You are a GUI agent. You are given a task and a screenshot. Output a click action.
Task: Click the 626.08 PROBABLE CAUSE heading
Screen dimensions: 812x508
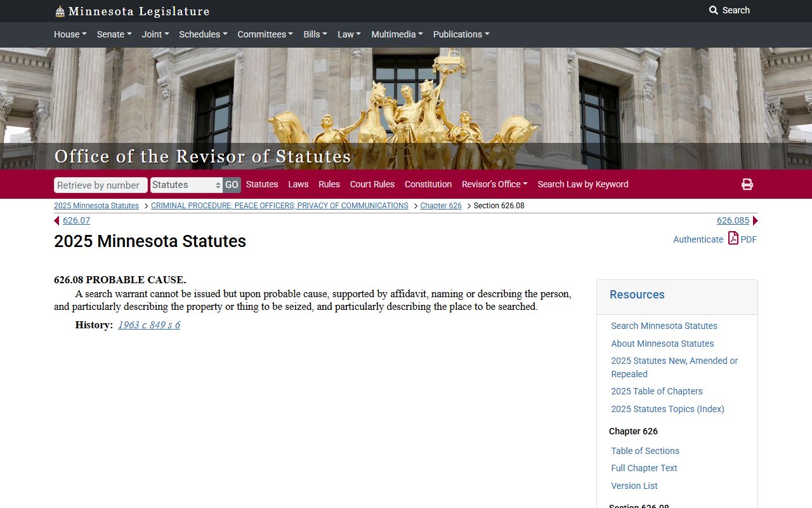point(120,280)
